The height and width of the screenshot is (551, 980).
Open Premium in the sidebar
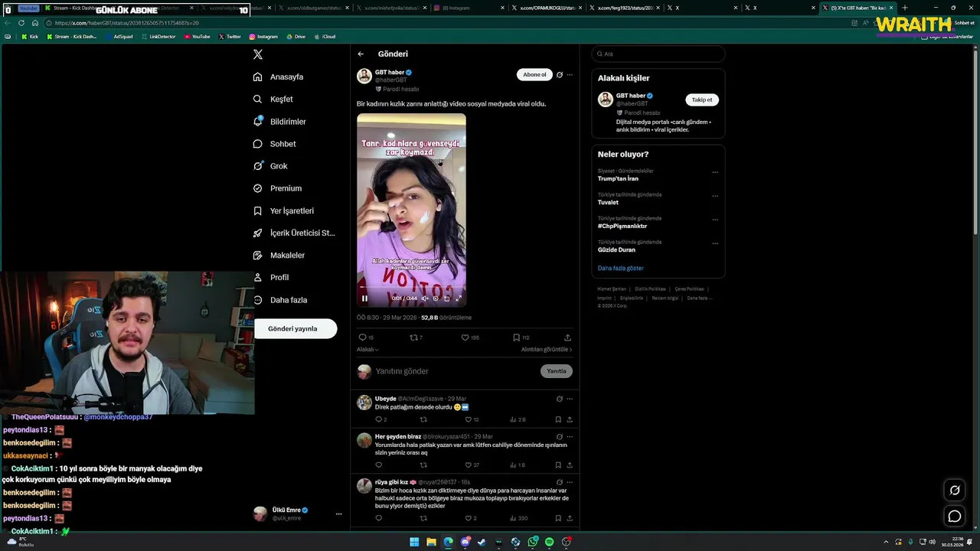[x=277, y=188]
